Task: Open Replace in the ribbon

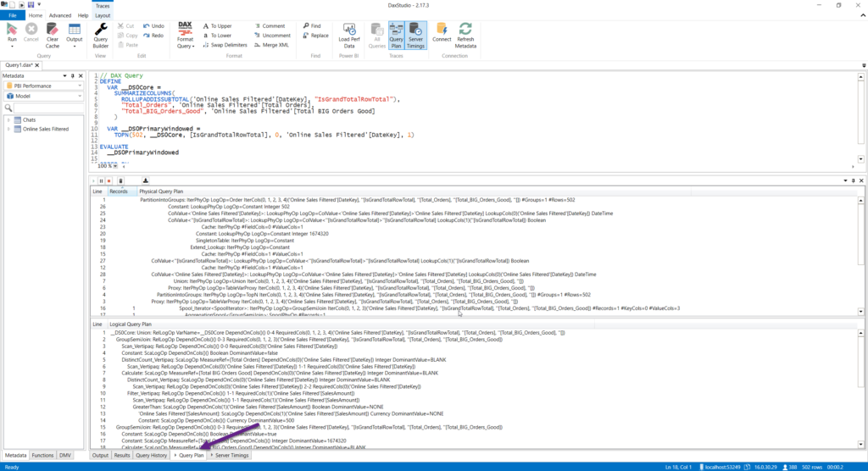Action: pyautogui.click(x=315, y=36)
